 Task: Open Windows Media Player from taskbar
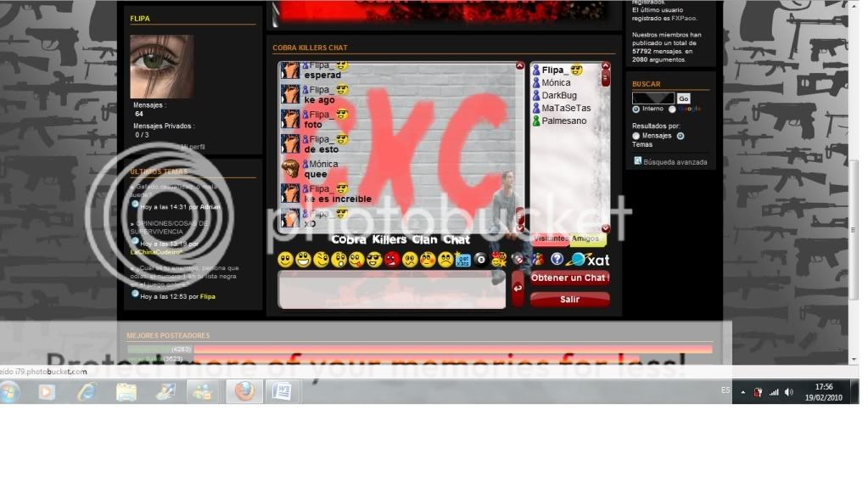pyautogui.click(x=47, y=391)
